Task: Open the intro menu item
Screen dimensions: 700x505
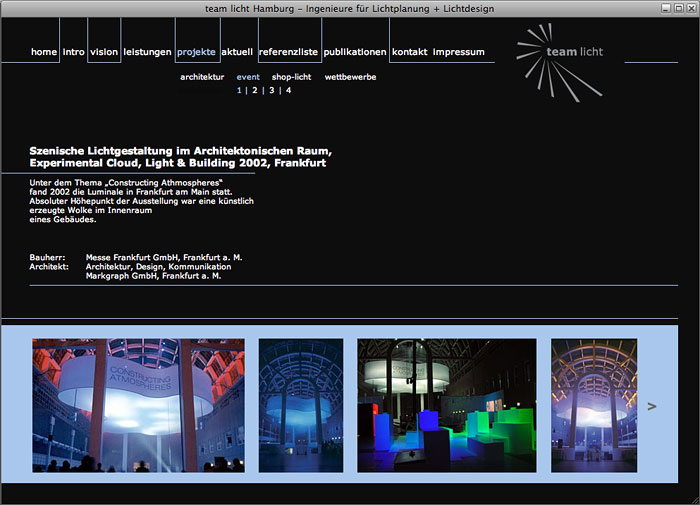Action: click(74, 52)
